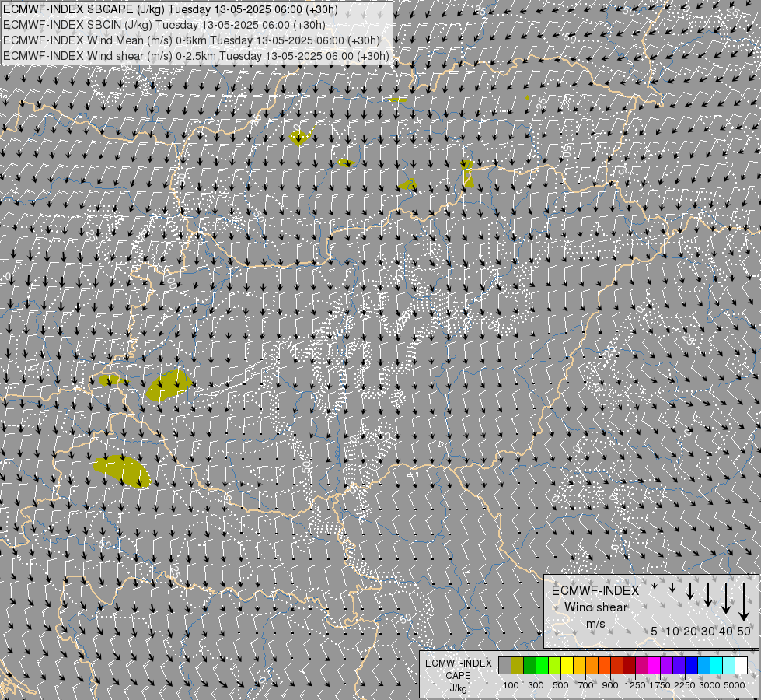This screenshot has height=700, width=761.
Task: Click the 1750 label on CAPE scale
Action: [660, 685]
